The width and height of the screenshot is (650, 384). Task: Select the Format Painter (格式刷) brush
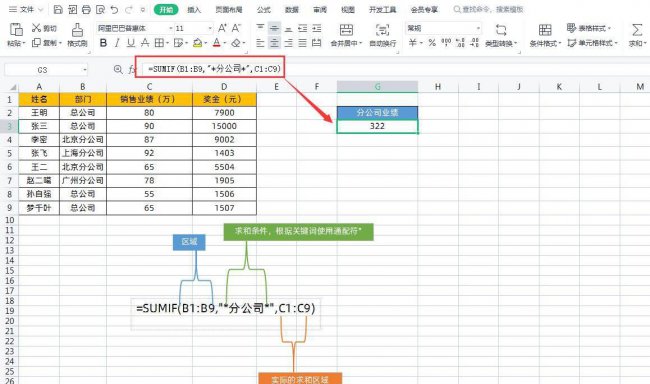[x=77, y=30]
